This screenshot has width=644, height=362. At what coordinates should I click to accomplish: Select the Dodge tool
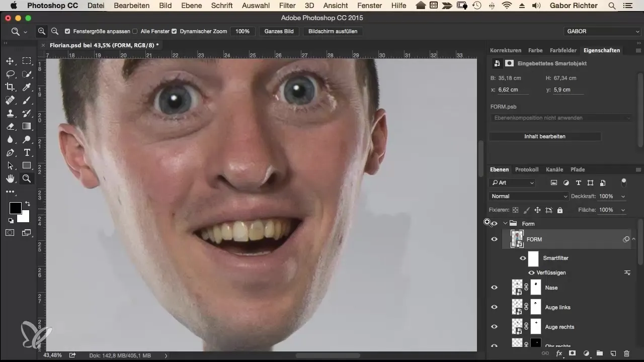pyautogui.click(x=27, y=139)
